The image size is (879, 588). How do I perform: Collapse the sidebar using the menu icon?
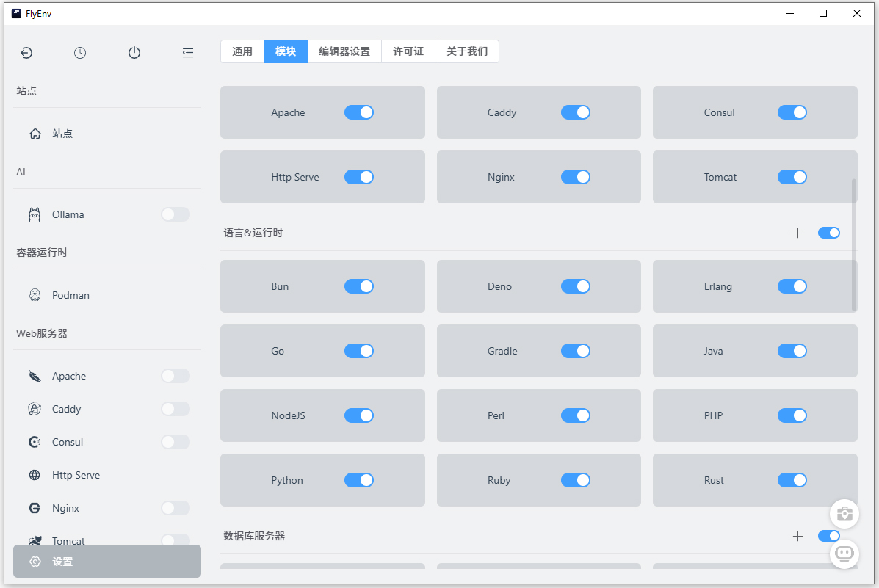coord(188,52)
